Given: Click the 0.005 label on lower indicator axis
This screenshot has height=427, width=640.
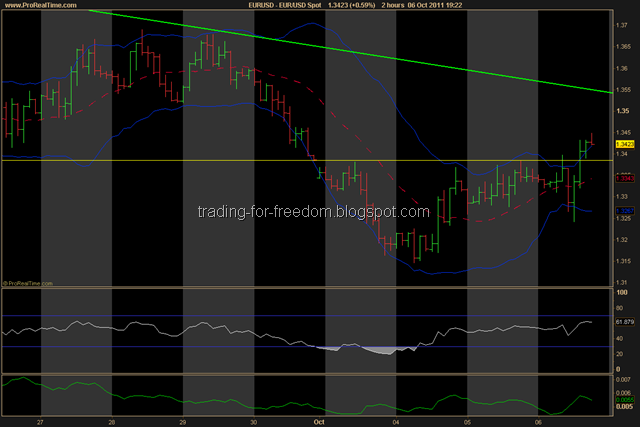Looking at the screenshot, I should coord(624,406).
